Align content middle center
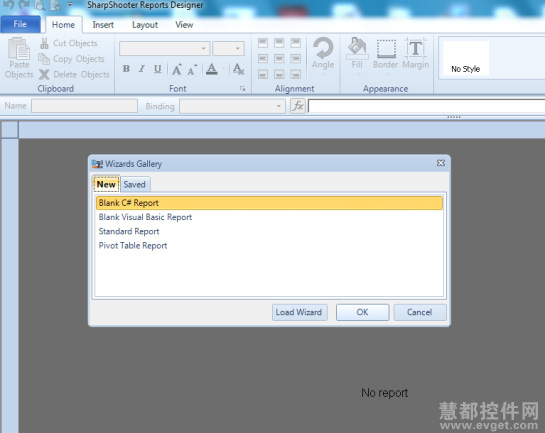The height and width of the screenshot is (433, 545). (x=279, y=58)
